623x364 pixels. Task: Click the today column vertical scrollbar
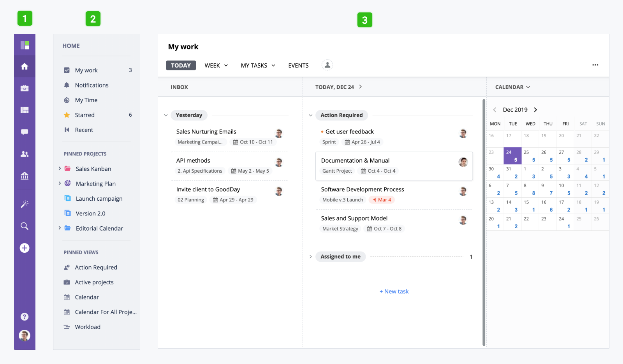pos(484,222)
